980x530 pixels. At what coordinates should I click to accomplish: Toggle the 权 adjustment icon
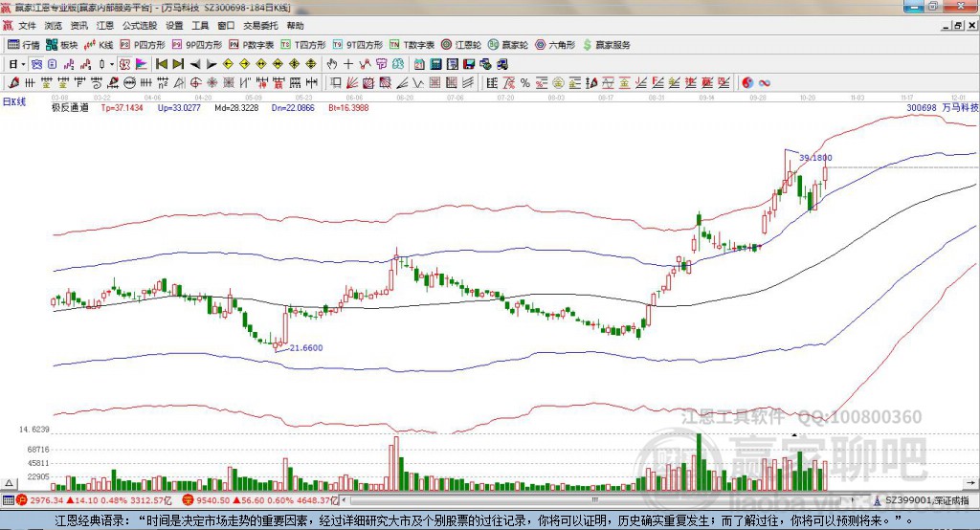coord(125,64)
